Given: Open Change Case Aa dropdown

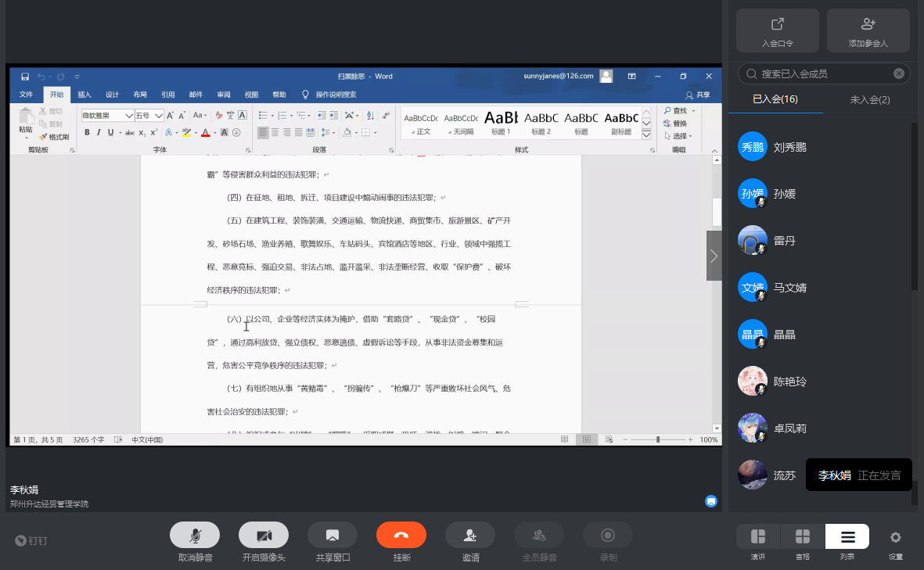Looking at the screenshot, I should (200, 116).
